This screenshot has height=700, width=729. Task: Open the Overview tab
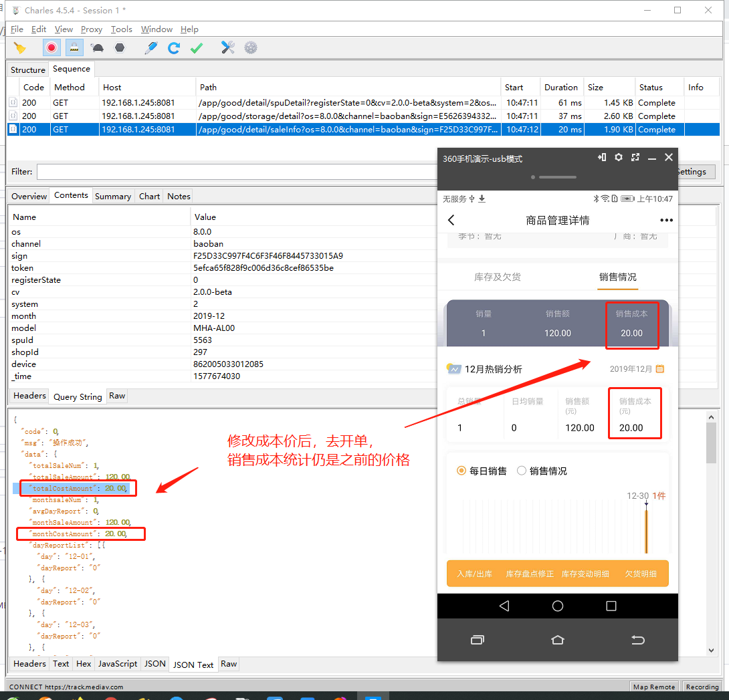click(29, 196)
